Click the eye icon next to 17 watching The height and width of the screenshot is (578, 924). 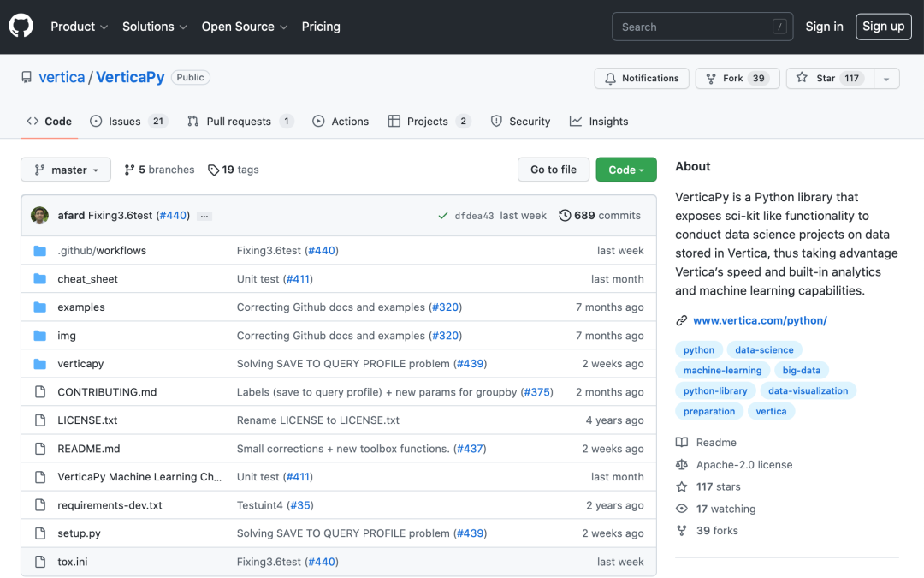682,509
